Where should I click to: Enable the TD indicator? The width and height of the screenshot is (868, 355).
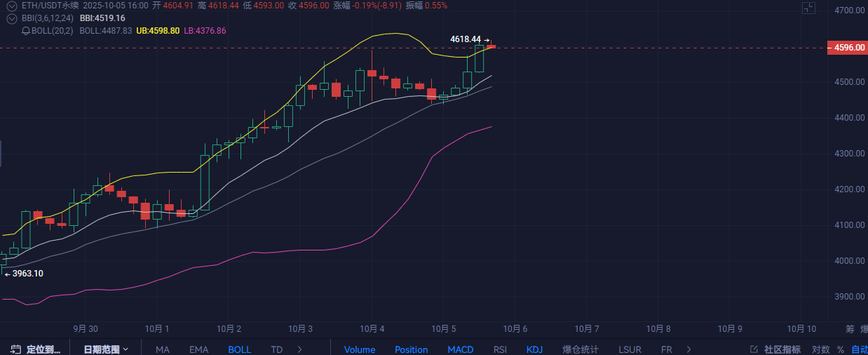click(x=276, y=349)
